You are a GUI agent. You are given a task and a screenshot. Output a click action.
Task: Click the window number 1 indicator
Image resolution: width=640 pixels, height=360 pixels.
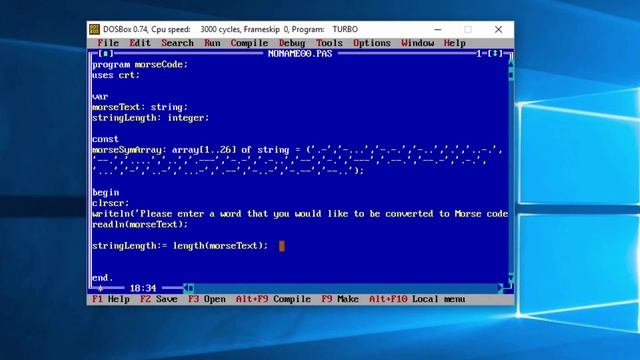pyautogui.click(x=479, y=53)
